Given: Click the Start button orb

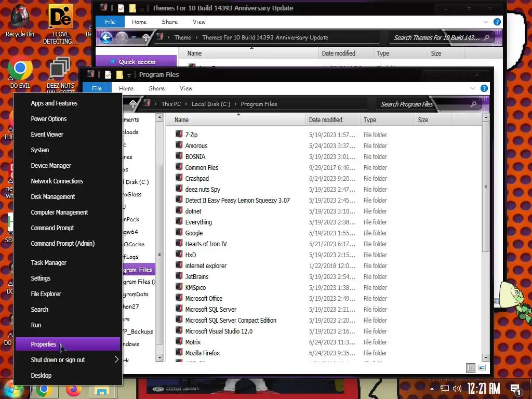Looking at the screenshot, I should (x=12, y=390).
